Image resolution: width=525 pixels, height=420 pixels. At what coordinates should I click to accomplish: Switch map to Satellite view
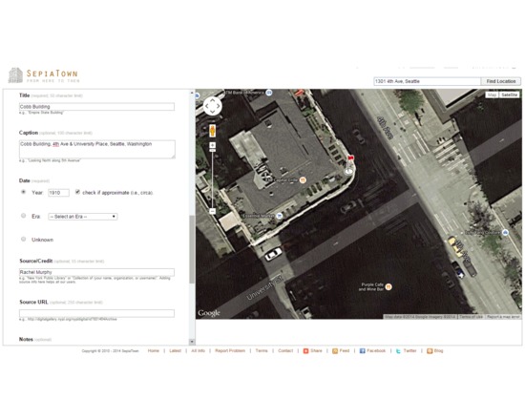510,95
